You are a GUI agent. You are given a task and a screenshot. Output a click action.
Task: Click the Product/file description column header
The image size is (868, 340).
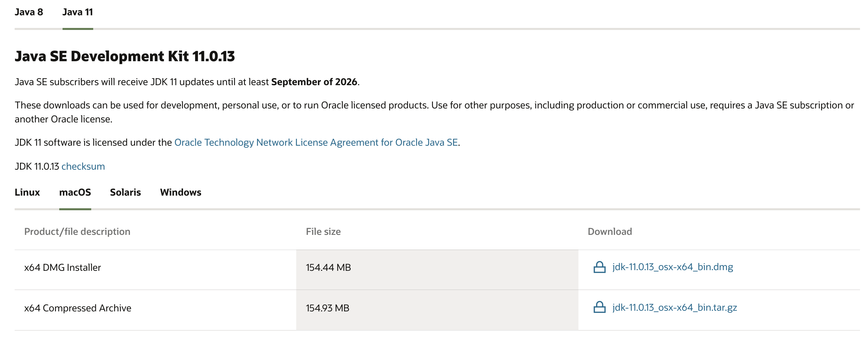77,232
